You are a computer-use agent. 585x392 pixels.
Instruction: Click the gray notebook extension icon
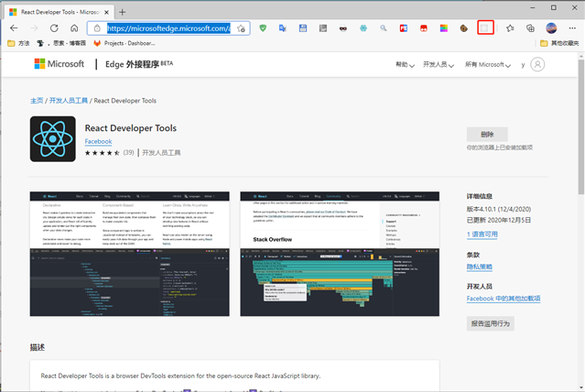[x=323, y=28]
